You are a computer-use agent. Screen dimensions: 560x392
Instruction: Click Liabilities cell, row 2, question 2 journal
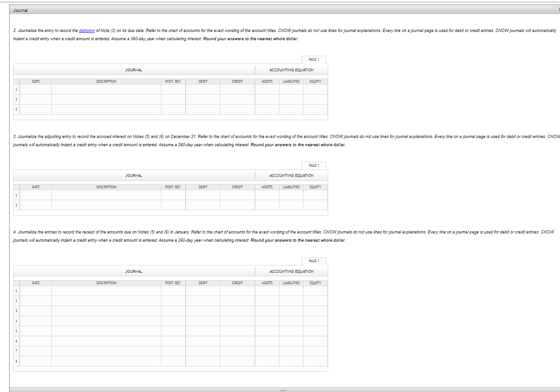[291, 100]
